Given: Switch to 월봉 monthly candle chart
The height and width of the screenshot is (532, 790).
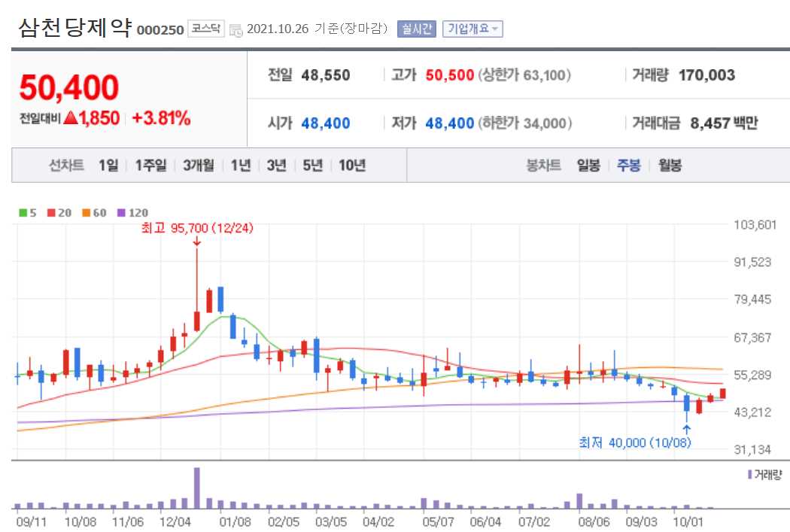Looking at the screenshot, I should (x=670, y=166).
